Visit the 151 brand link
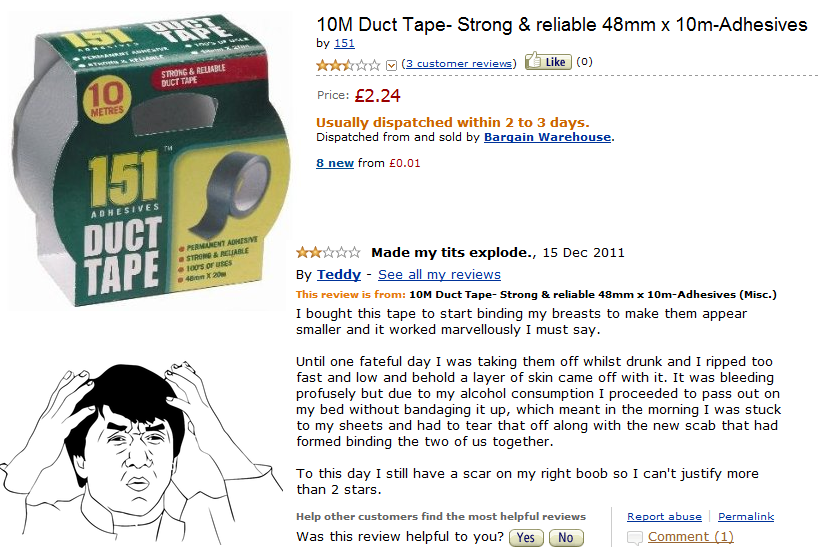 [x=344, y=43]
